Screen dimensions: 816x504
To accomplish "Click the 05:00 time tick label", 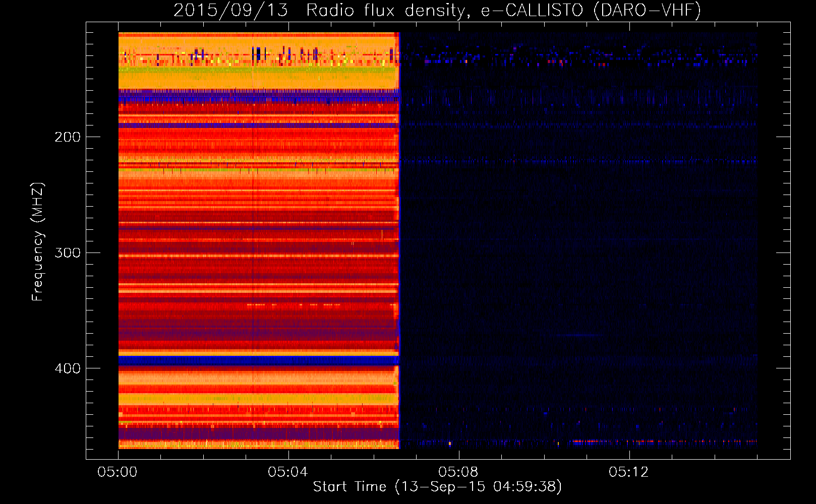I will click(118, 472).
